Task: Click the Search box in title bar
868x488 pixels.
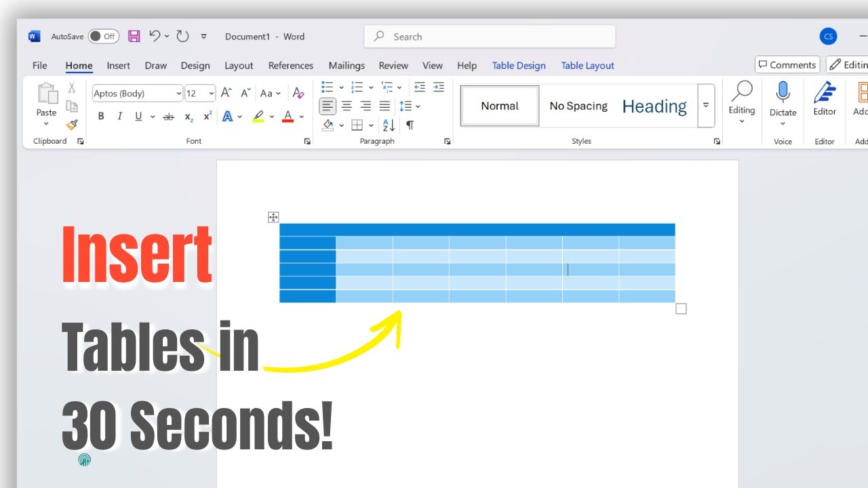Action: point(490,37)
